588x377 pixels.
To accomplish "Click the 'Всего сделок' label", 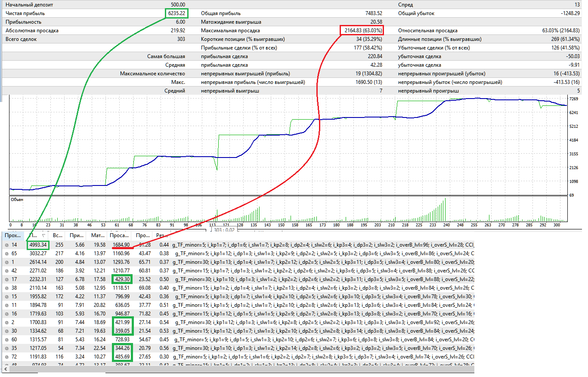I will (x=21, y=39).
